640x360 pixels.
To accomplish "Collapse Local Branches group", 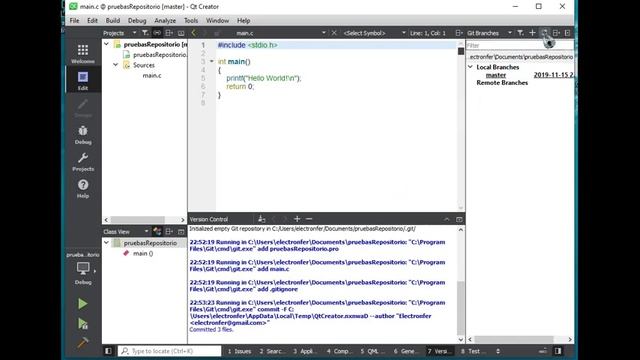I will coord(470,67).
